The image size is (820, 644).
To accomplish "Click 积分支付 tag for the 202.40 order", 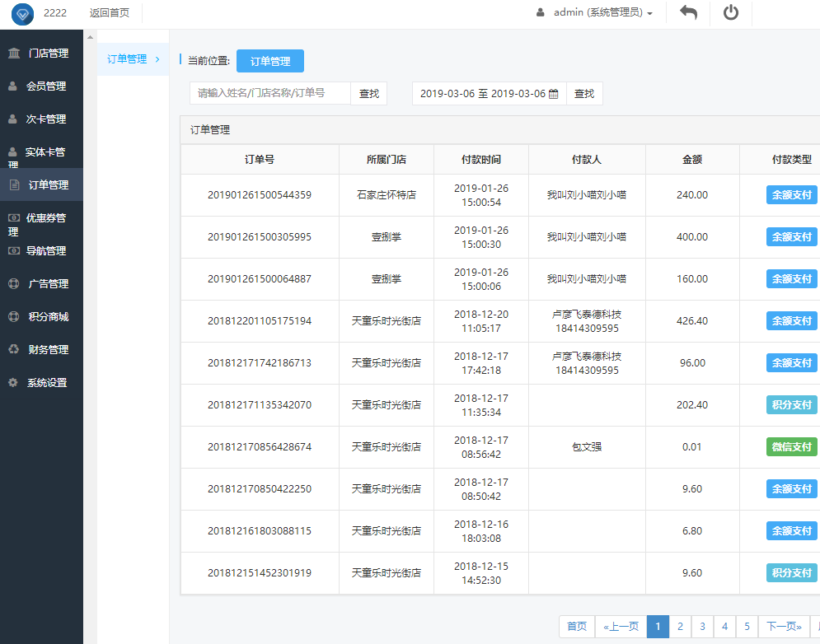I will tap(791, 405).
